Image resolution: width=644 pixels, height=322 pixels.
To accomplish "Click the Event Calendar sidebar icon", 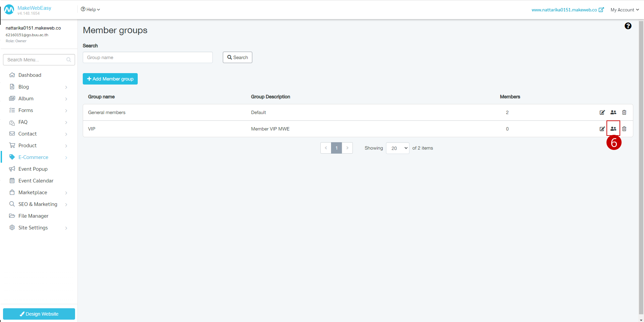I will pos(12,180).
